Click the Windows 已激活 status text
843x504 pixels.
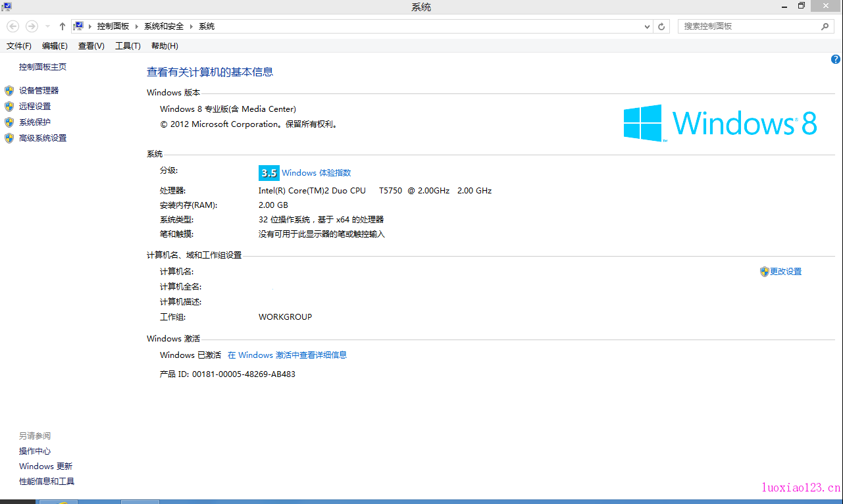click(x=190, y=355)
